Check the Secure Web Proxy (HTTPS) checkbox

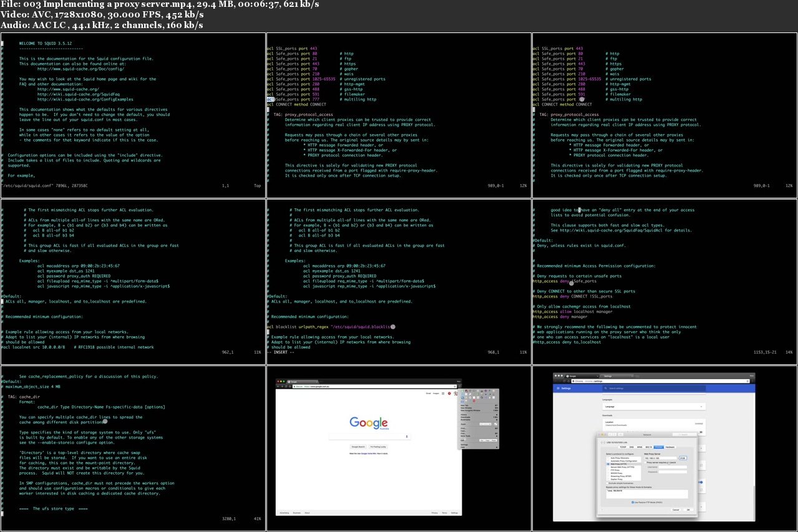[608, 467]
